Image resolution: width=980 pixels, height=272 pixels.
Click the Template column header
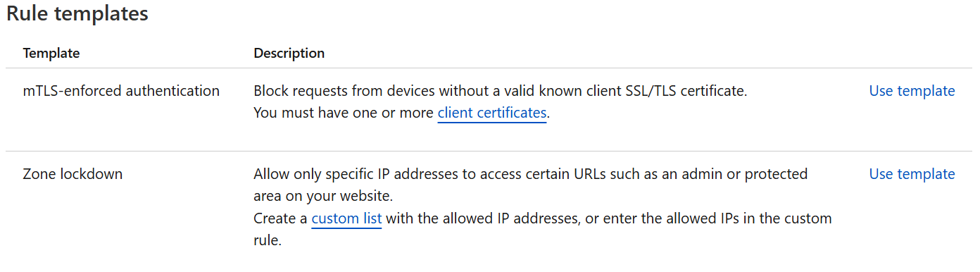(x=51, y=54)
